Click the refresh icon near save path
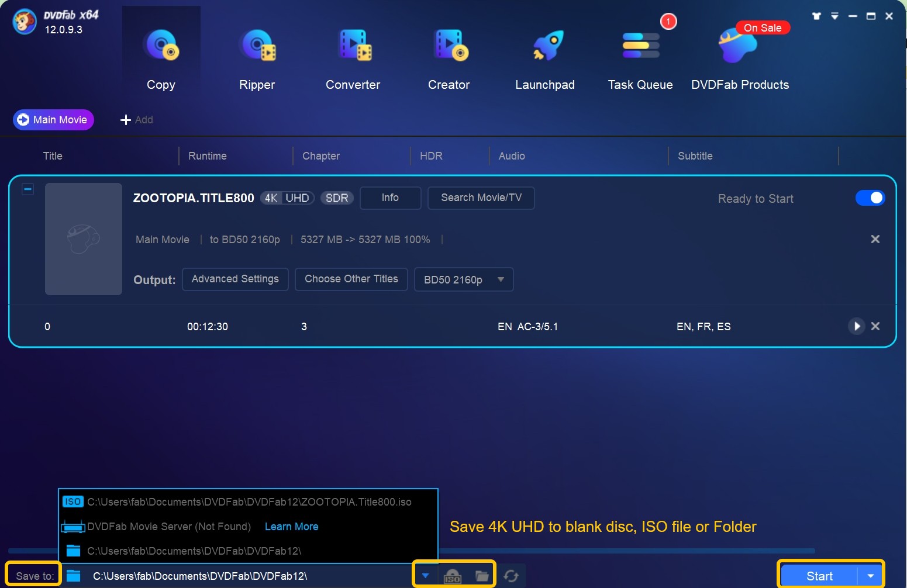 click(x=511, y=576)
